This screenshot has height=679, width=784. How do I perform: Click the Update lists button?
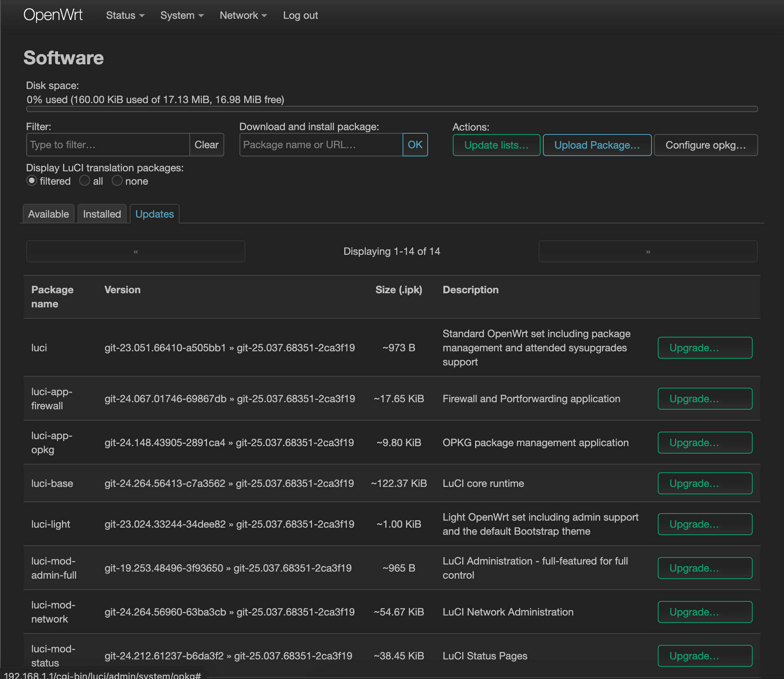pyautogui.click(x=496, y=145)
